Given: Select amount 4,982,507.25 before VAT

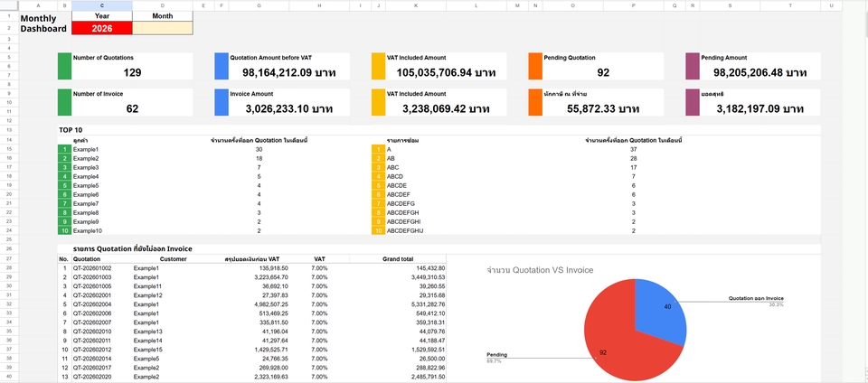Looking at the screenshot, I should pyautogui.click(x=271, y=304).
